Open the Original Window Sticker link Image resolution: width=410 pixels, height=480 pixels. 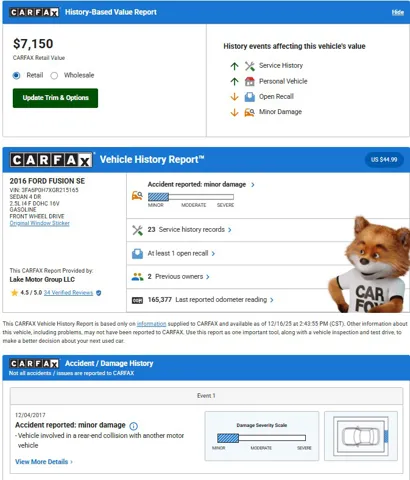(40, 223)
